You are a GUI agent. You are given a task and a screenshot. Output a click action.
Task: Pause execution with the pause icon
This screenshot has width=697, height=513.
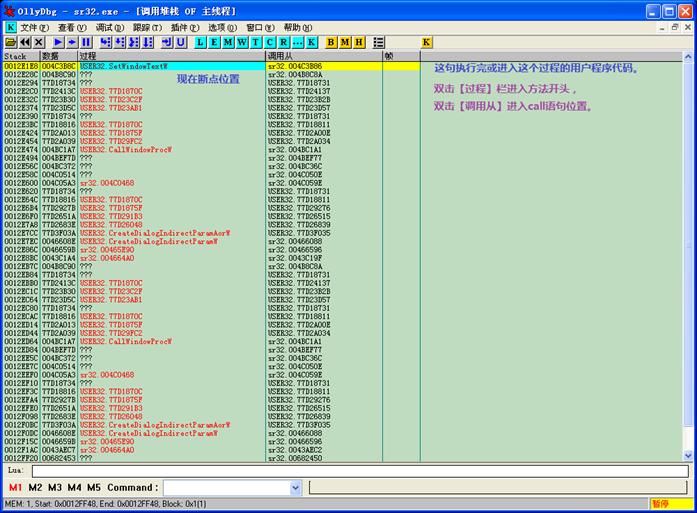(86, 42)
